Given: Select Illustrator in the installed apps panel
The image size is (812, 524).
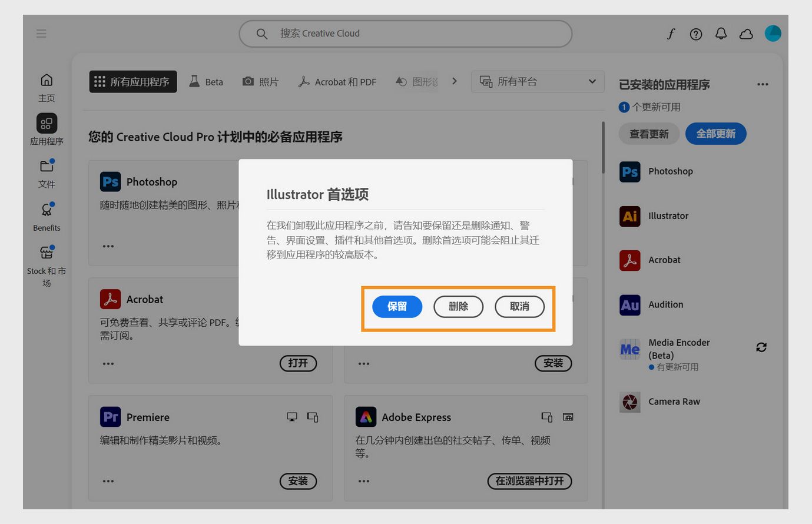Looking at the screenshot, I should 629,216.
